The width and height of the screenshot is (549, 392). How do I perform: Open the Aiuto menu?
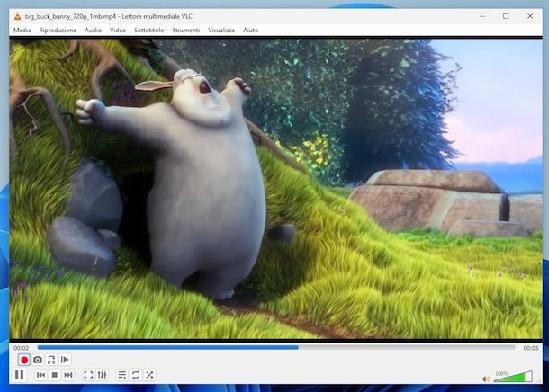tap(251, 30)
